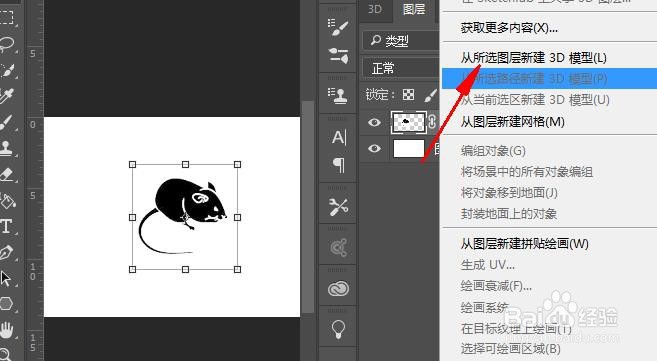Click the layer link chain icon

pos(432,122)
